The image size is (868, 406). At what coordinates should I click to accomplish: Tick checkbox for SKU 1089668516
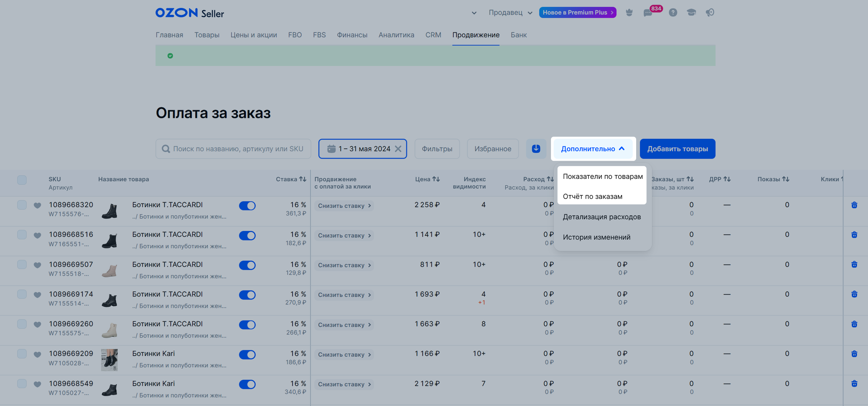tap(22, 235)
